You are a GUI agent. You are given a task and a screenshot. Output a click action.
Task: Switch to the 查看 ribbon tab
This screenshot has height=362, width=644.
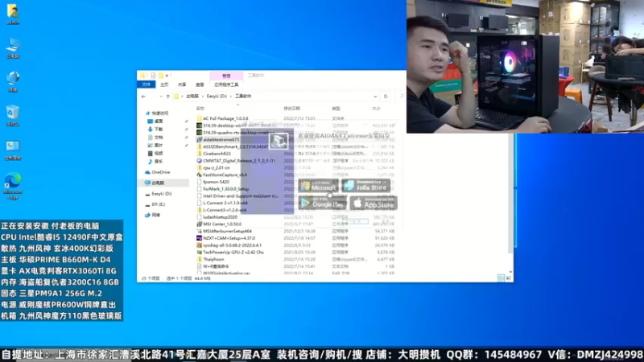coord(200,84)
